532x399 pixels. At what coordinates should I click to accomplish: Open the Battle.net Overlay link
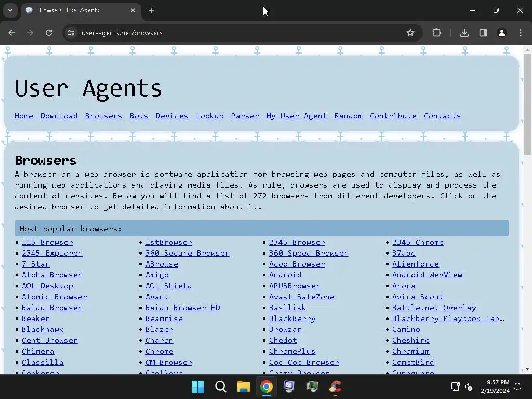click(x=434, y=308)
